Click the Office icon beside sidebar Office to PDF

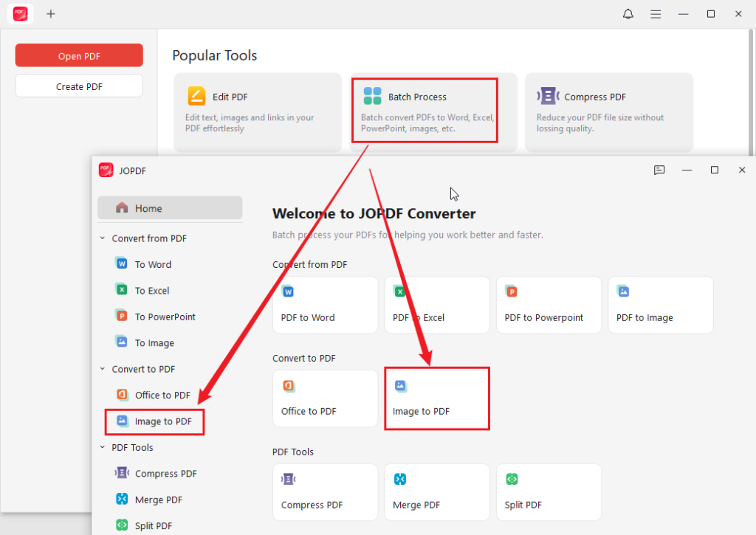122,394
